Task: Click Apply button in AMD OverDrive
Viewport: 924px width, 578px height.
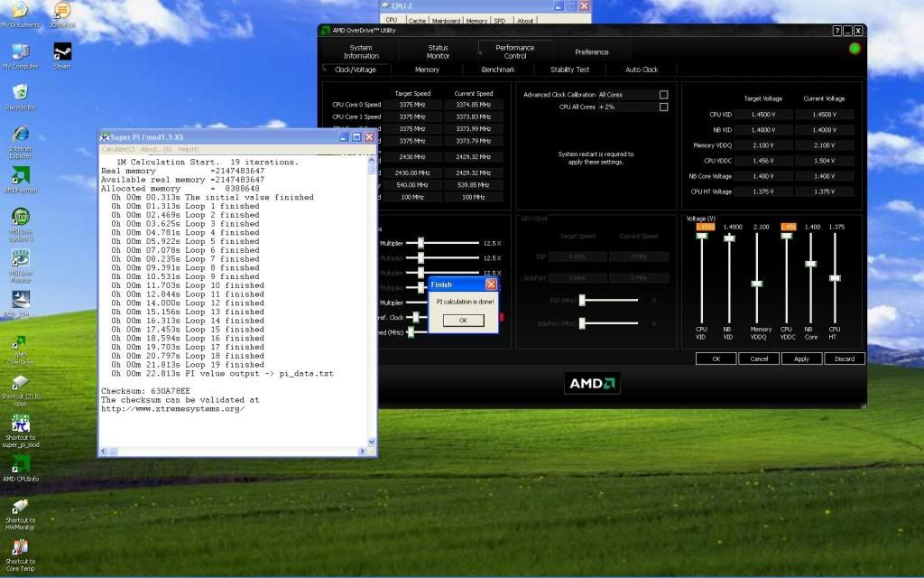Action: coord(801,359)
